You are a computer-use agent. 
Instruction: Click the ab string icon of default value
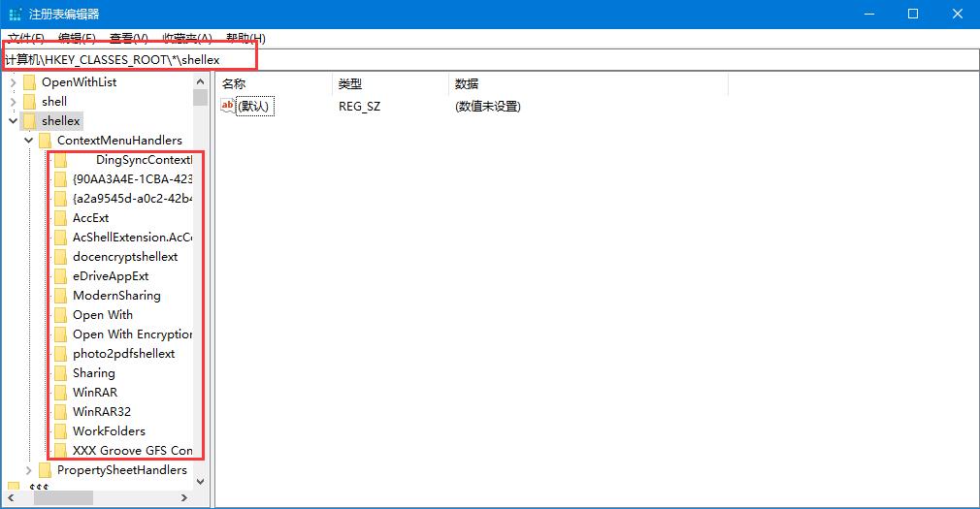click(227, 107)
